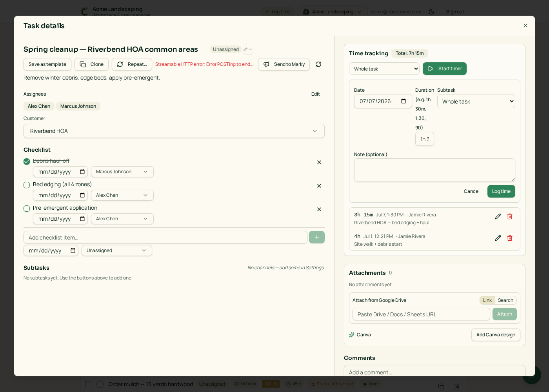549x392 pixels.
Task: Click the refresh icon beside Send to Marky
Action: point(318,64)
